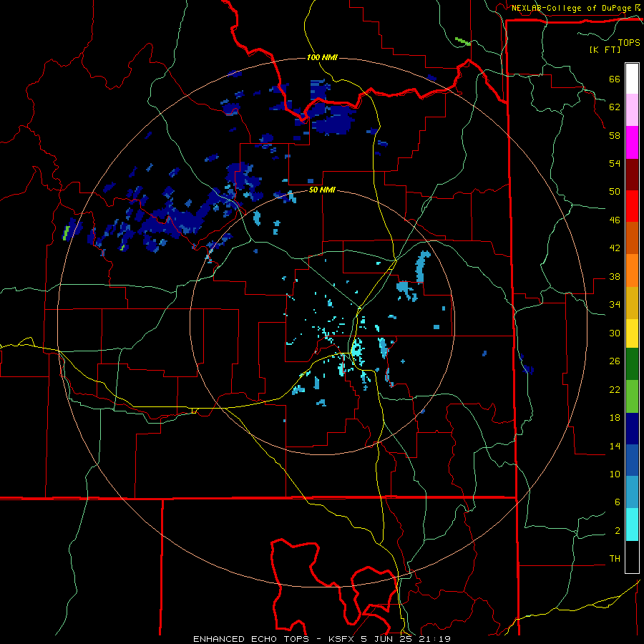
Task: Click the medium blue legend swatch
Action: 632,460
